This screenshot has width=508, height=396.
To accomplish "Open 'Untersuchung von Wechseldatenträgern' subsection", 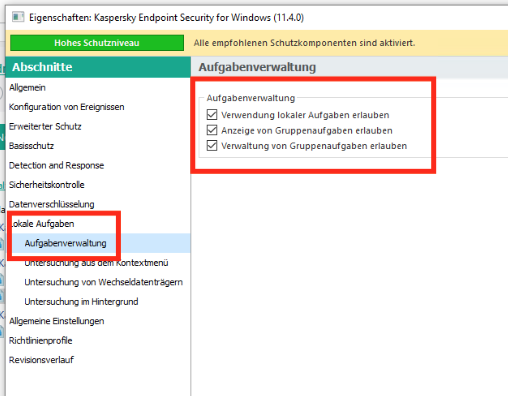I will (x=104, y=282).
